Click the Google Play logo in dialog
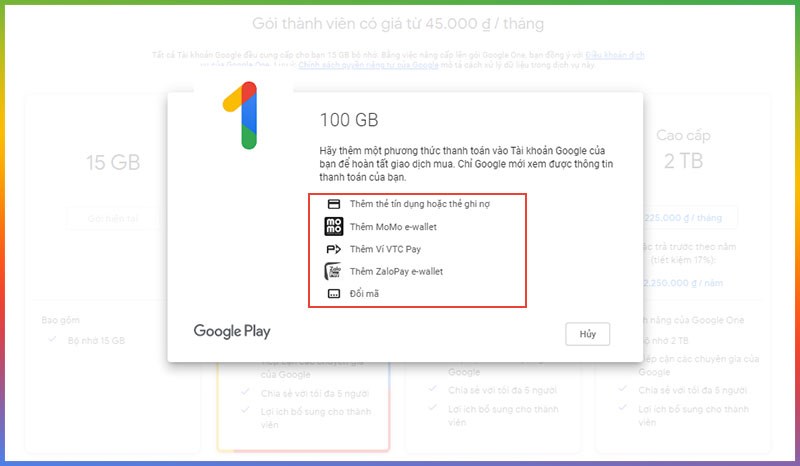 coord(232,331)
